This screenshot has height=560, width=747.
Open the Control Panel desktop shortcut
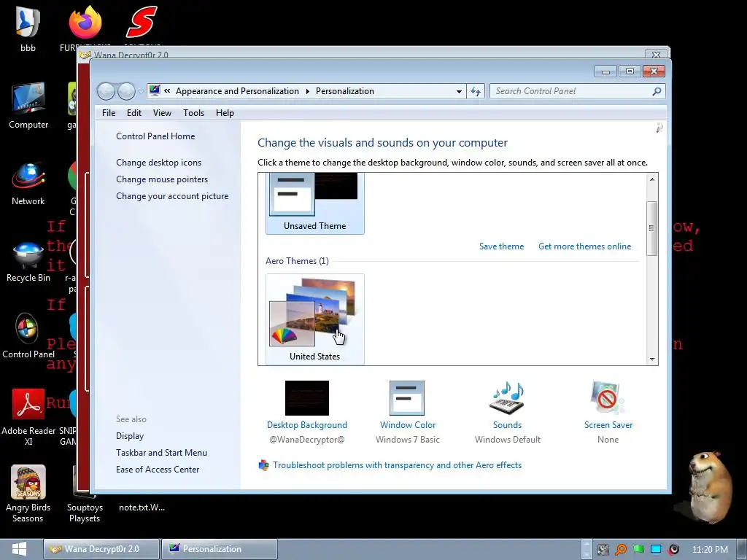[x=28, y=335]
